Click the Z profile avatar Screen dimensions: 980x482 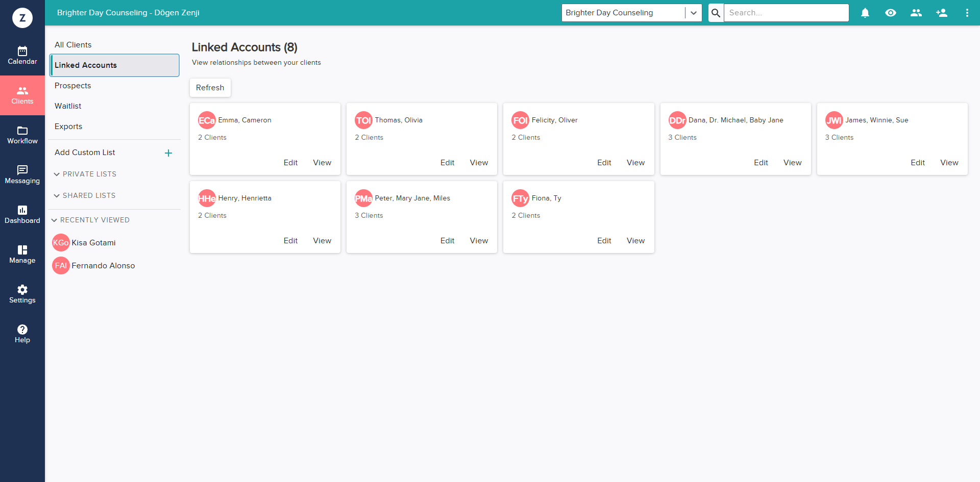[x=22, y=18]
